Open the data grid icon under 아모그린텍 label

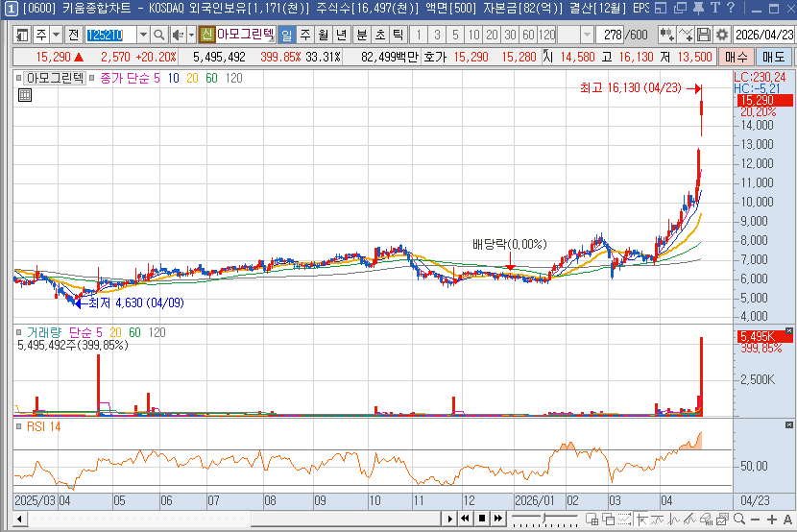(x=24, y=95)
